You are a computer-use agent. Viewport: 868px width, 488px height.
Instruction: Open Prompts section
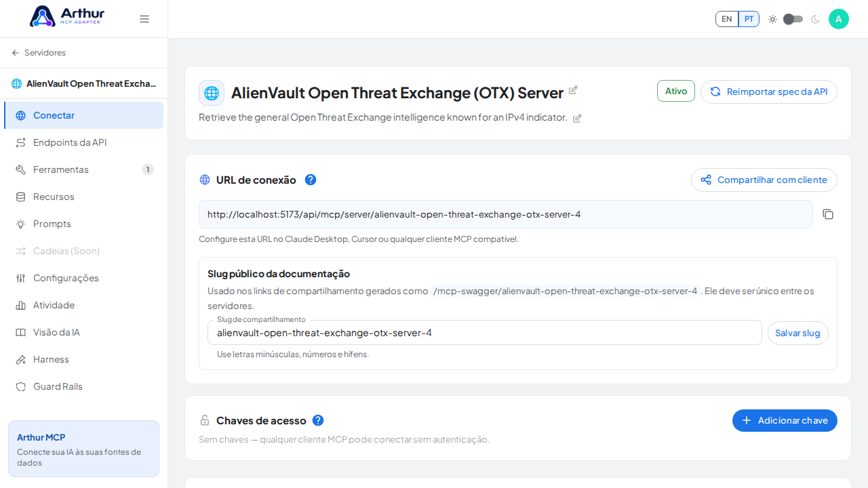click(83, 224)
